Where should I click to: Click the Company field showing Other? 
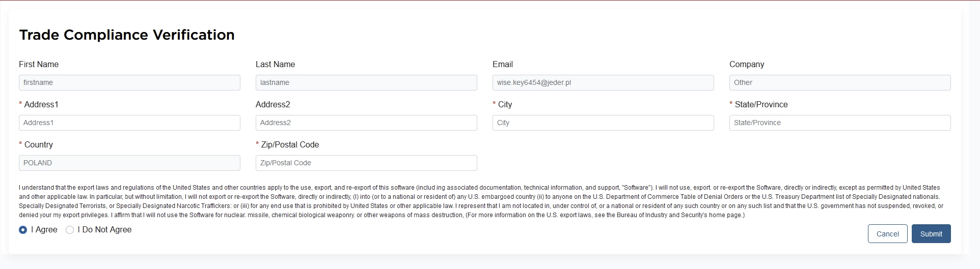(x=839, y=82)
